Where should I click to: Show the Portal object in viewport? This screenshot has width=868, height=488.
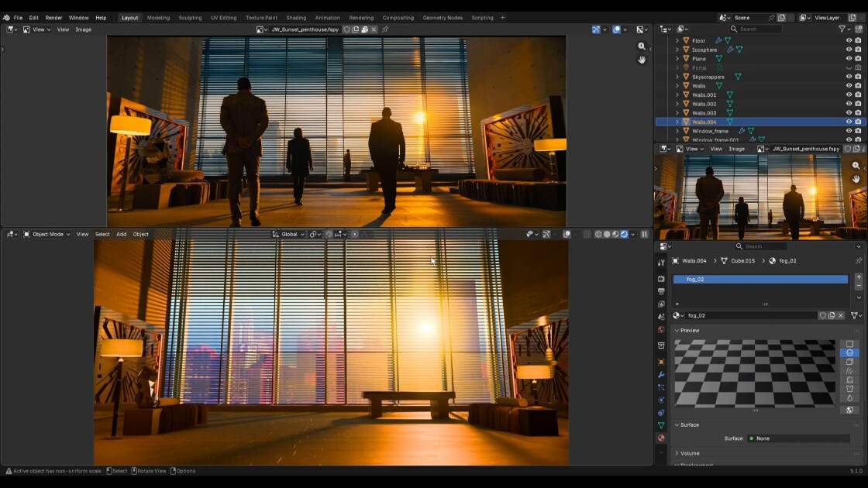point(849,67)
